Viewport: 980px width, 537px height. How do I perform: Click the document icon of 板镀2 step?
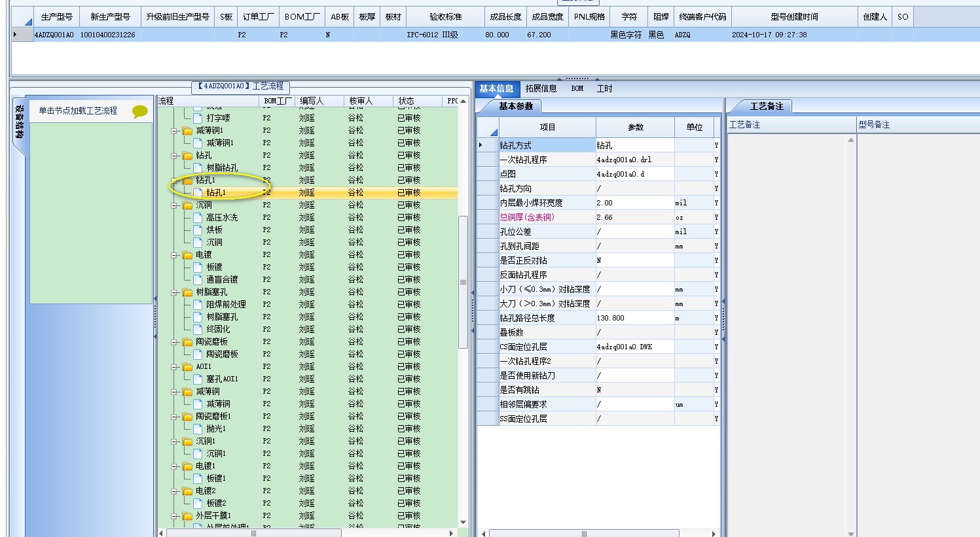(x=198, y=504)
